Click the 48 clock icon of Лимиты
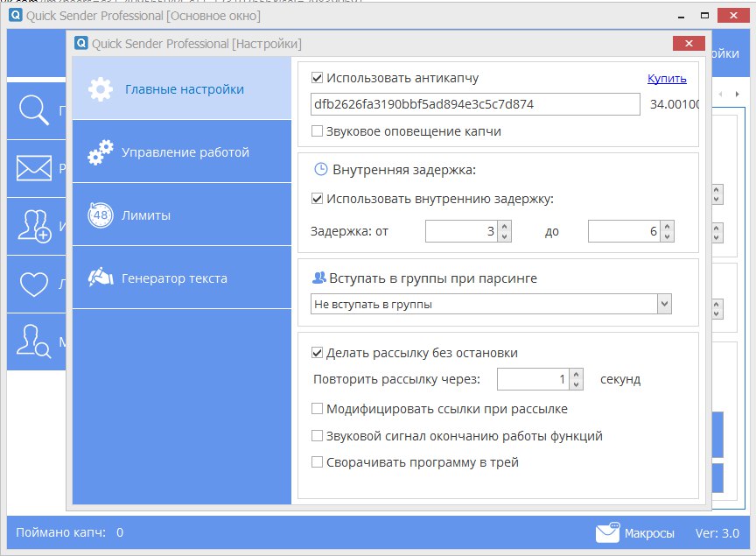The width and height of the screenshot is (756, 556). [x=101, y=215]
